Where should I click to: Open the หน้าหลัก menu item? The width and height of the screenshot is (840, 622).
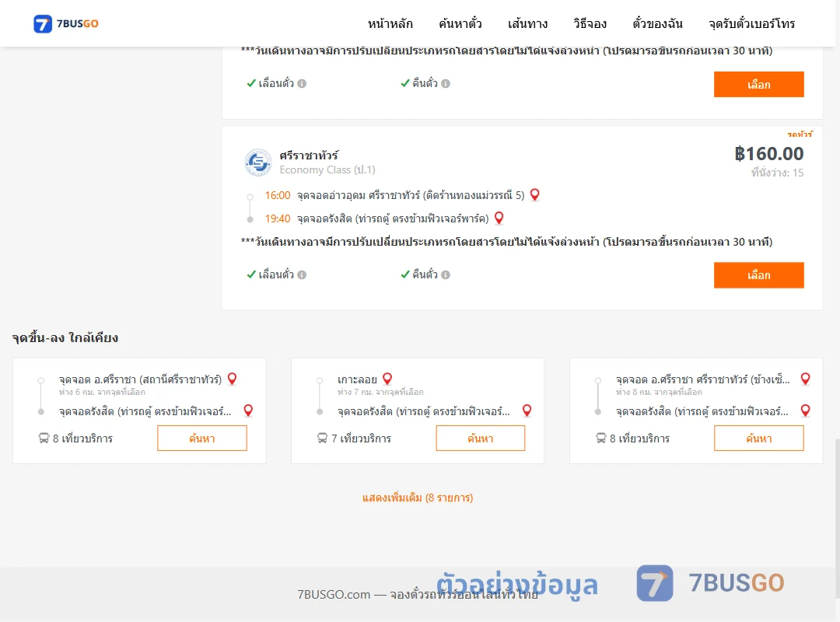click(390, 23)
